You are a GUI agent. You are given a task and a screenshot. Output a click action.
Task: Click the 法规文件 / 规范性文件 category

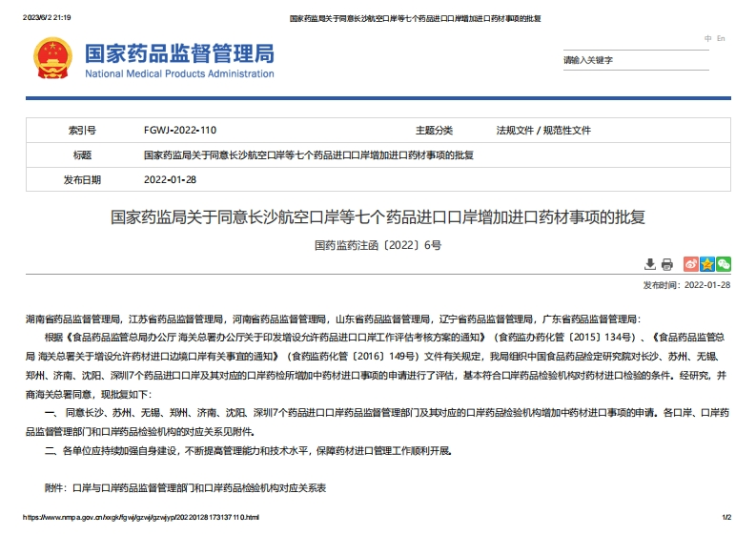(543, 131)
